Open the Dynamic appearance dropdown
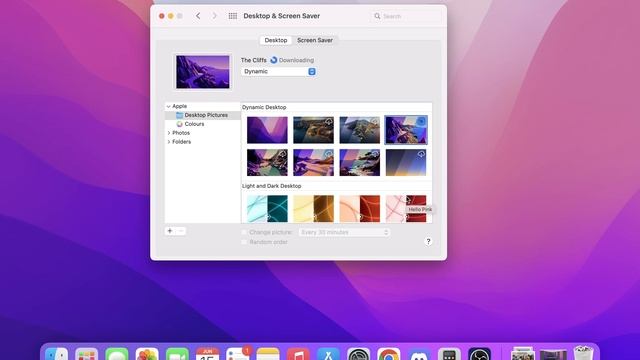Screen dimensions: 640x360 click(x=279, y=71)
